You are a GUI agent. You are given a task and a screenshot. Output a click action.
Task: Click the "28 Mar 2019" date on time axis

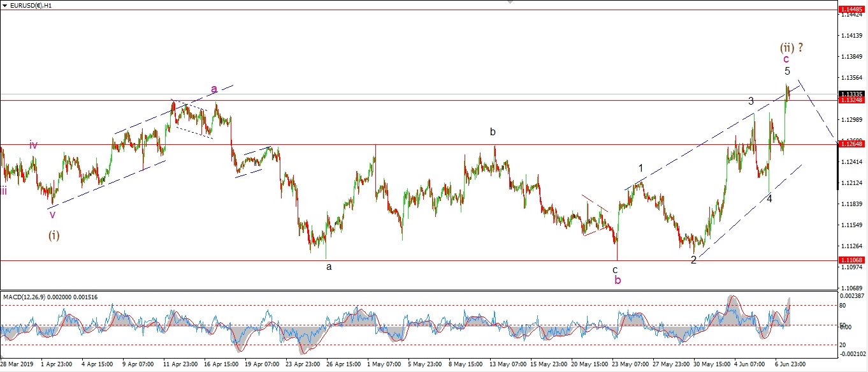(x=18, y=364)
